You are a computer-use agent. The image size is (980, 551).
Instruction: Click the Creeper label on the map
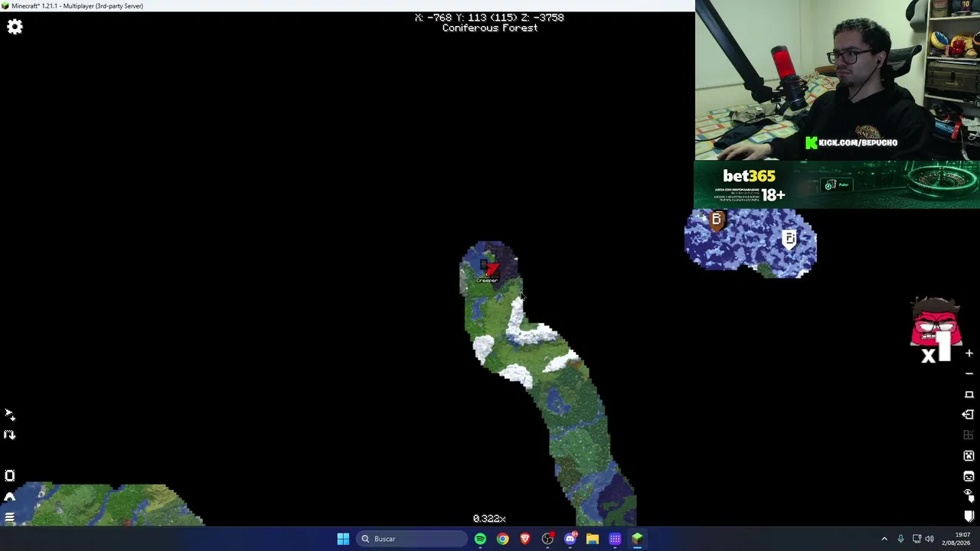tap(487, 280)
